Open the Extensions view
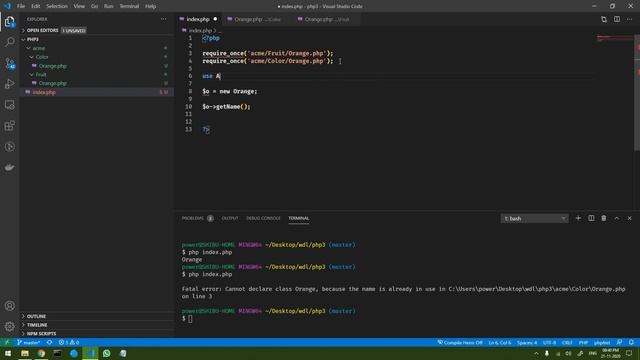Screen dimensions: 640x360 (10, 126)
